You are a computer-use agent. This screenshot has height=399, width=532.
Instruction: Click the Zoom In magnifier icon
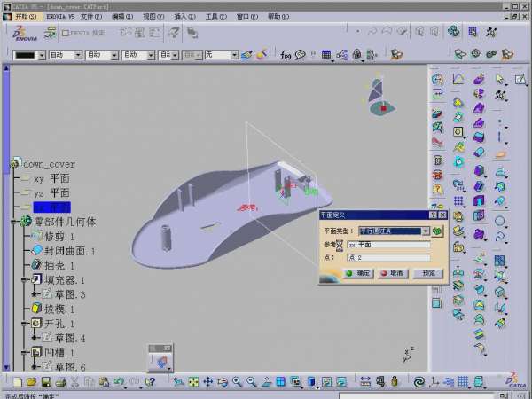[237, 382]
